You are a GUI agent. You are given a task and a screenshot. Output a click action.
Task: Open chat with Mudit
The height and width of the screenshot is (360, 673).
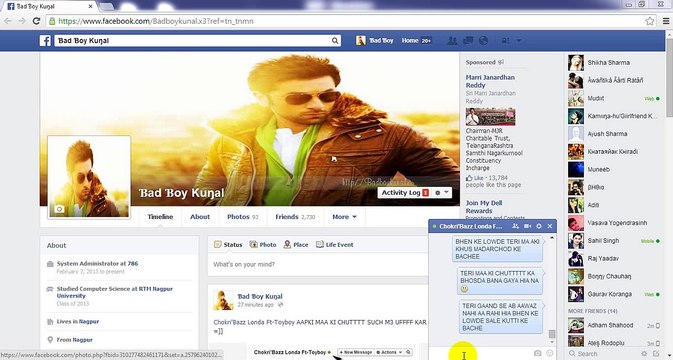[x=615, y=98]
